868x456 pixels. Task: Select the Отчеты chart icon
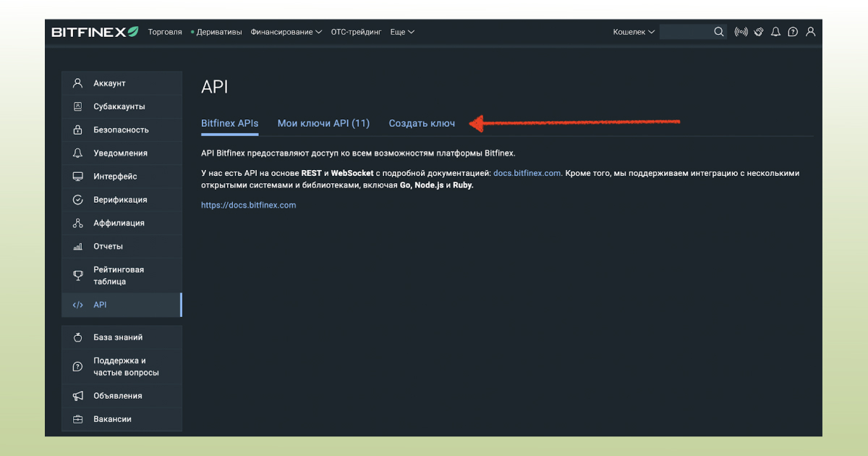coord(77,245)
